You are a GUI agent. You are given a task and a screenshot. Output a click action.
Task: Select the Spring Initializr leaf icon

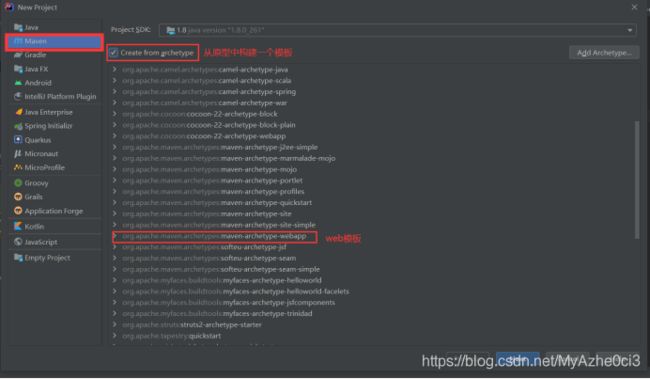[18, 126]
